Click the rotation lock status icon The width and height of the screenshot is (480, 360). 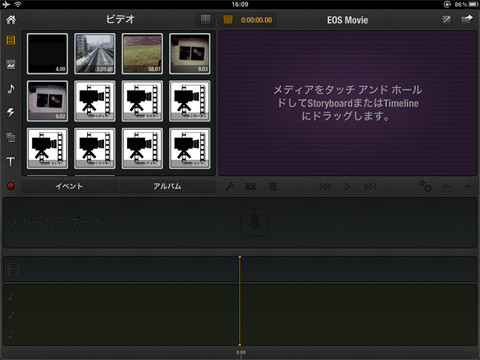447,4
